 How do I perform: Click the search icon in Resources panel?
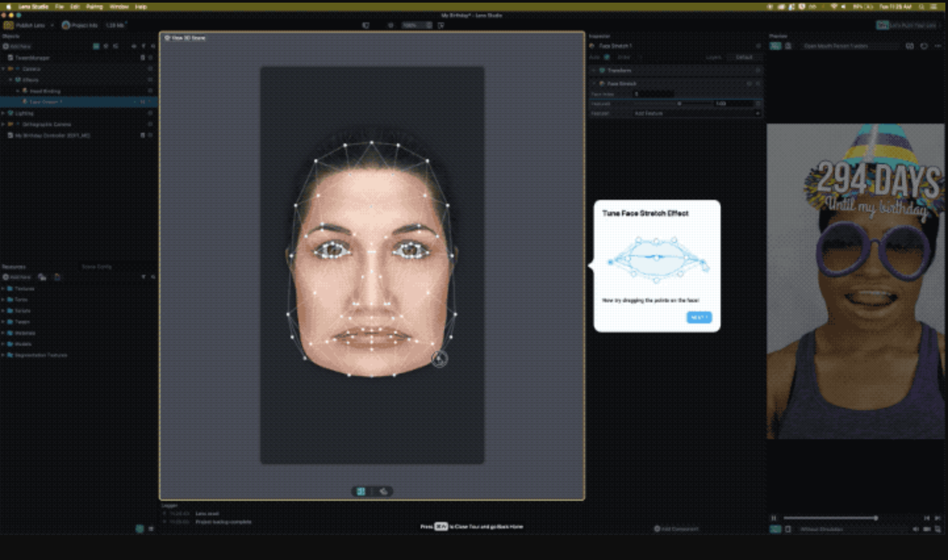point(153,277)
